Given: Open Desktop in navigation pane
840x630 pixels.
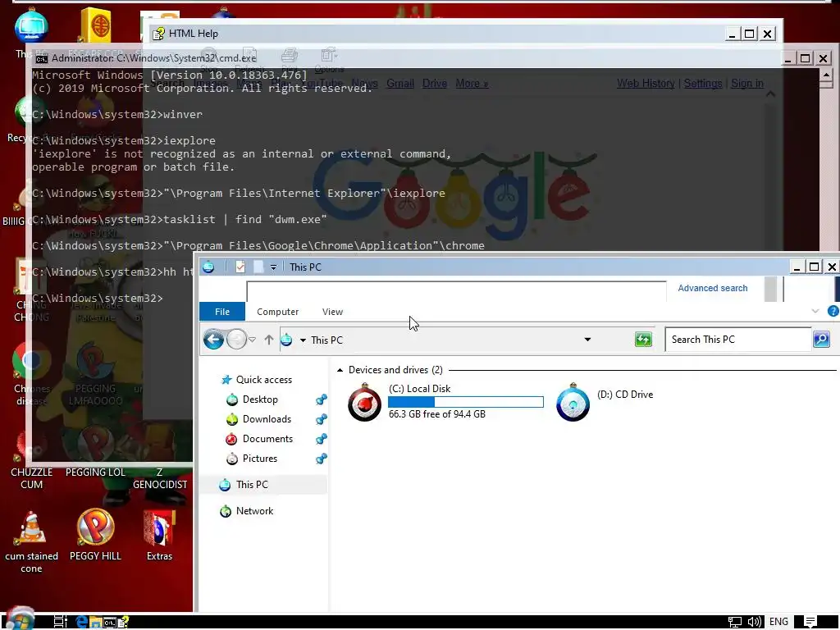Looking at the screenshot, I should coord(253,399).
